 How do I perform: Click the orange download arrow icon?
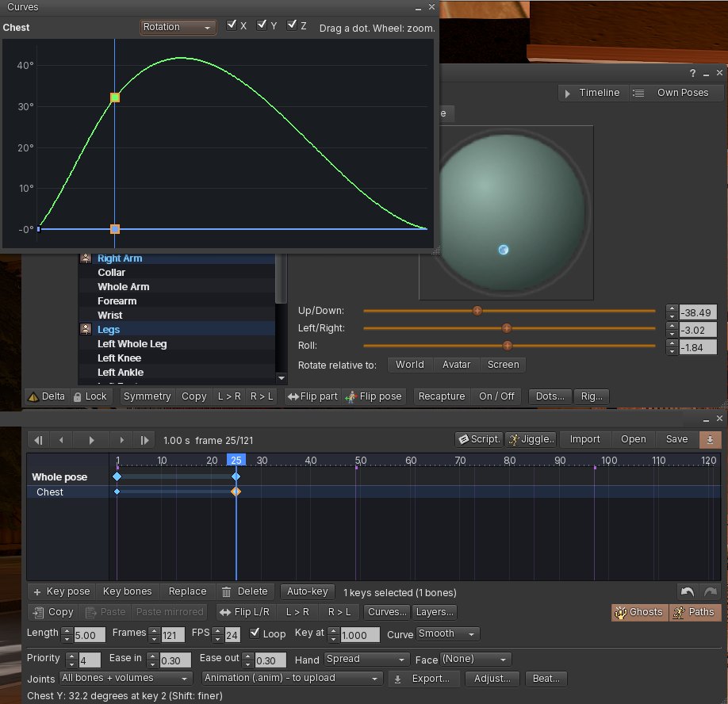pyautogui.click(x=710, y=439)
